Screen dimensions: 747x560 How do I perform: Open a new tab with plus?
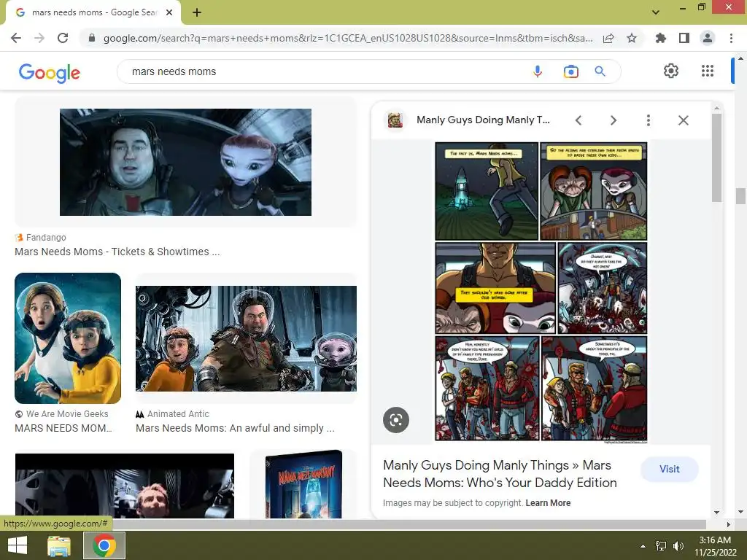[x=197, y=12]
